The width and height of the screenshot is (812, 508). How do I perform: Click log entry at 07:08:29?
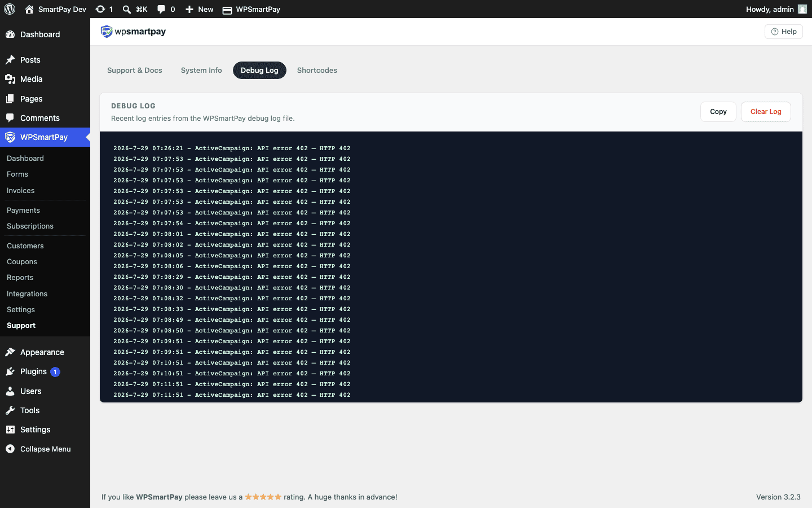click(232, 277)
